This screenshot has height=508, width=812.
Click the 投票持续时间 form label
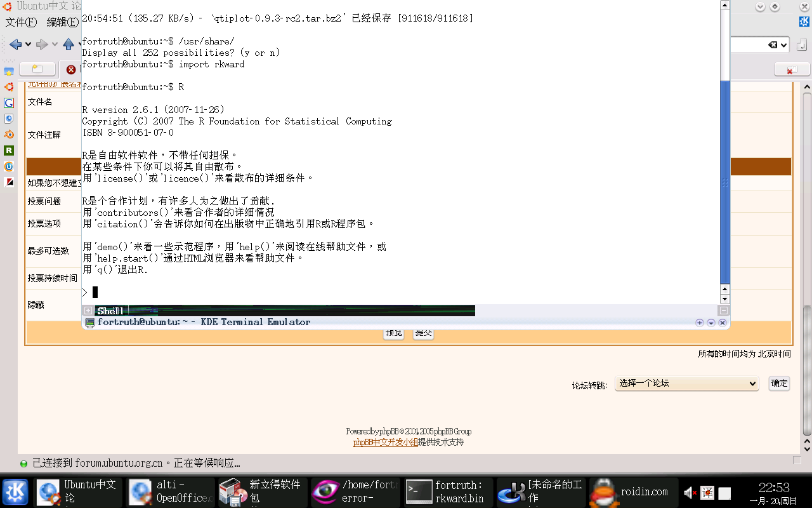(53, 278)
